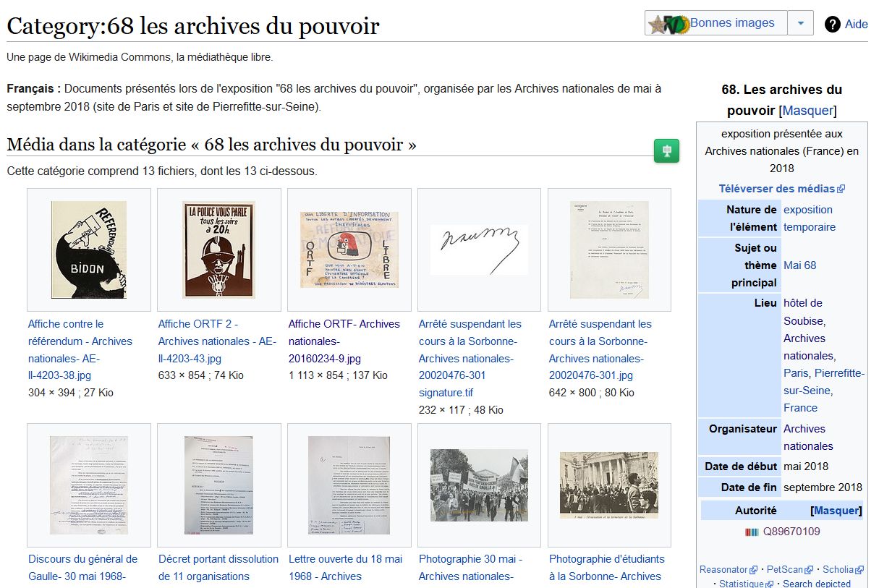This screenshot has height=588, width=879.
Task: Open the Bonnes images button
Action: (x=715, y=23)
